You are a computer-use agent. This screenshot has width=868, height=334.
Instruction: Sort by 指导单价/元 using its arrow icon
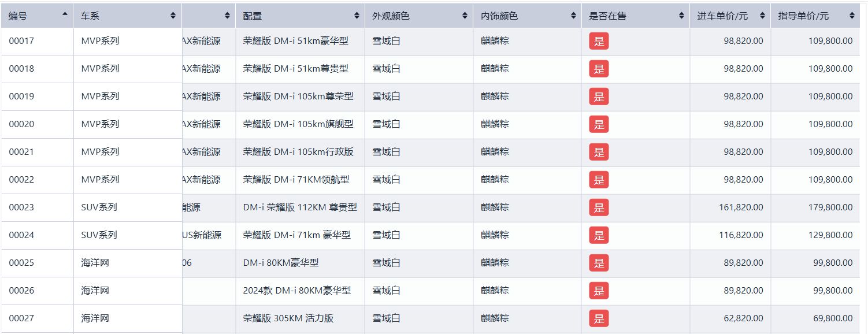click(851, 16)
